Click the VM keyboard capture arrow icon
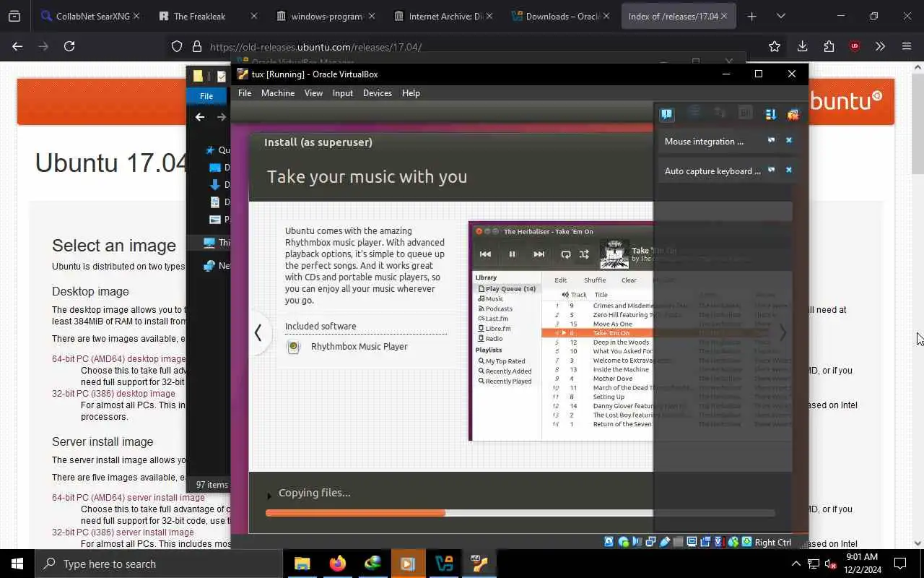924x578 pixels. (x=746, y=542)
